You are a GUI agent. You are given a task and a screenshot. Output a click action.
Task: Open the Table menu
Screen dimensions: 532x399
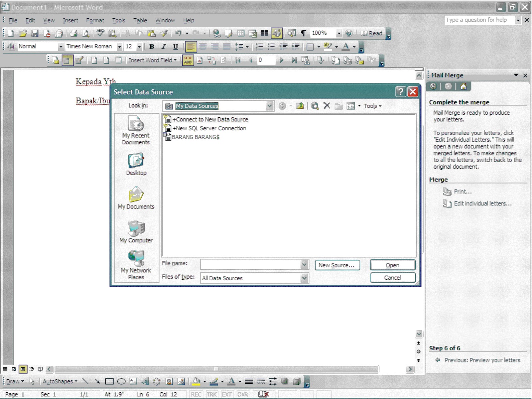[x=140, y=20]
